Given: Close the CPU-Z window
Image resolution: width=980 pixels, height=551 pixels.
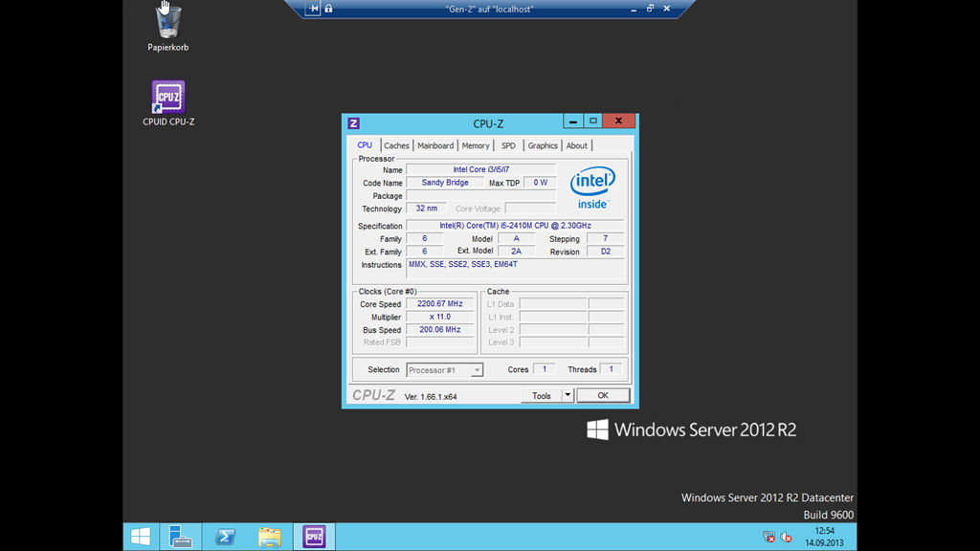Looking at the screenshot, I should tap(619, 121).
